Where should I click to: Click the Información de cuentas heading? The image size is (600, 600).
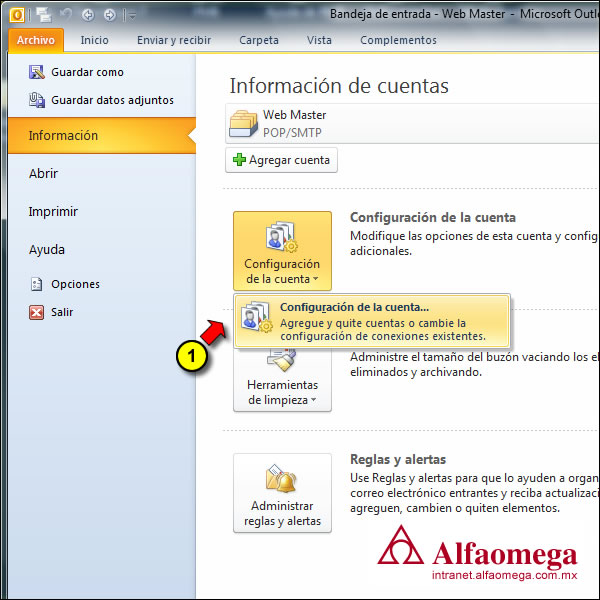(339, 86)
